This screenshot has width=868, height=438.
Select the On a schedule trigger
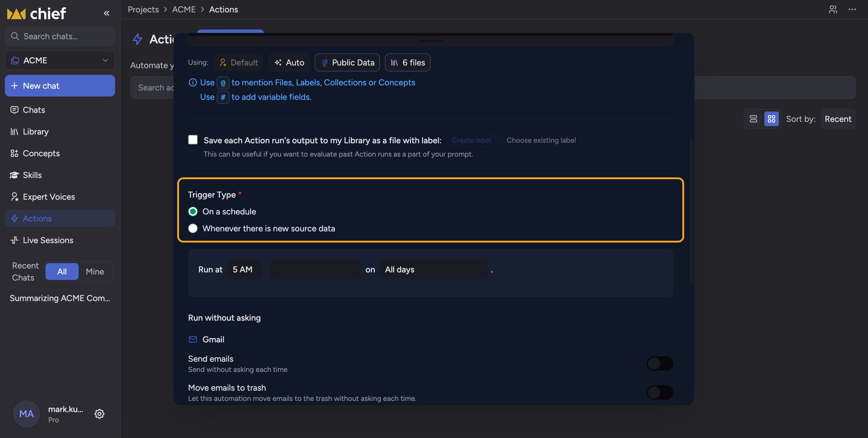click(193, 211)
